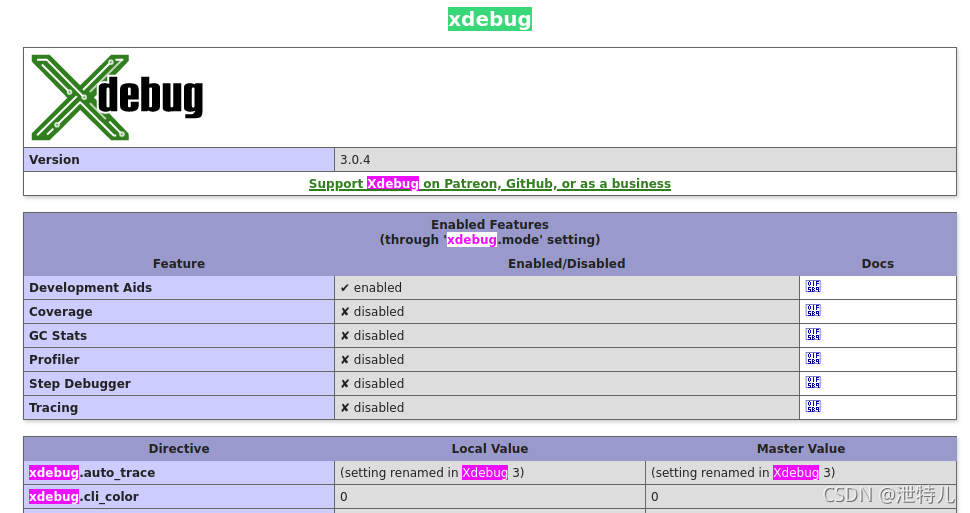
Task: Click the Enabled Features header text
Action: 489,225
